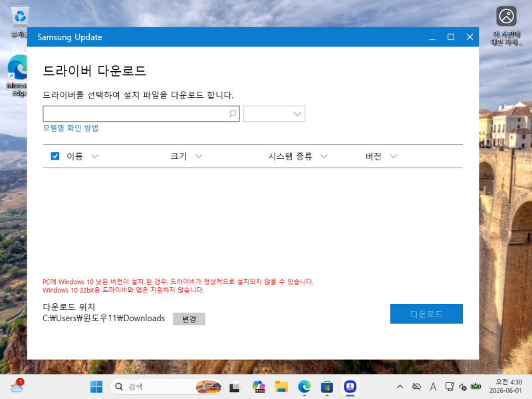Screen dimensions: 532x399
Task: Click the muted volume tray icon
Action: point(463,387)
